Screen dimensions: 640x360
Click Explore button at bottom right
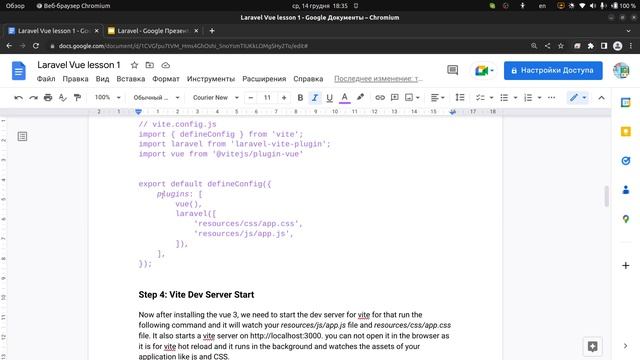tap(593, 346)
